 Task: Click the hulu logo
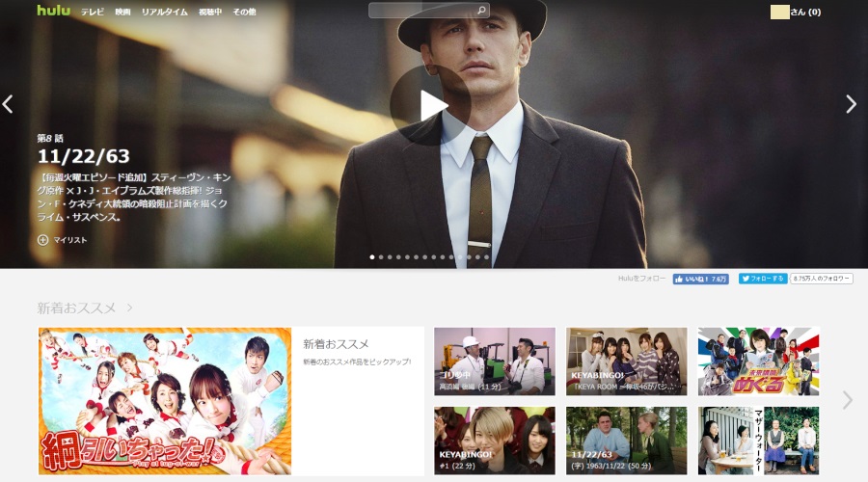pyautogui.click(x=54, y=10)
